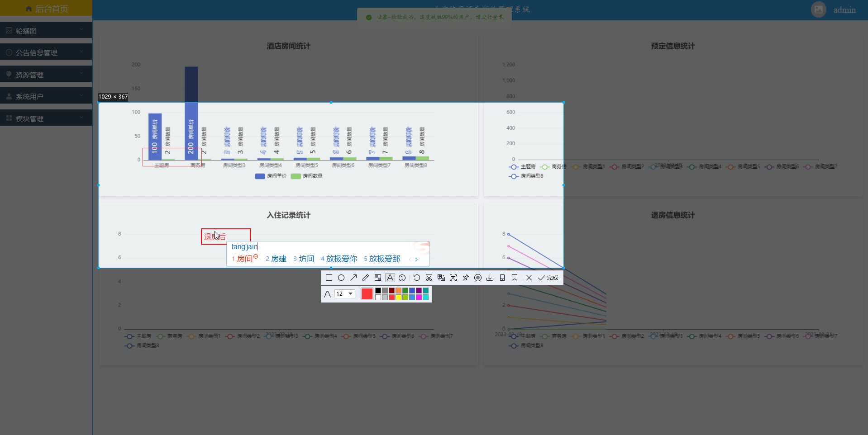
Task: Toggle 房间数量 legend in room chart
Action: tap(306, 176)
